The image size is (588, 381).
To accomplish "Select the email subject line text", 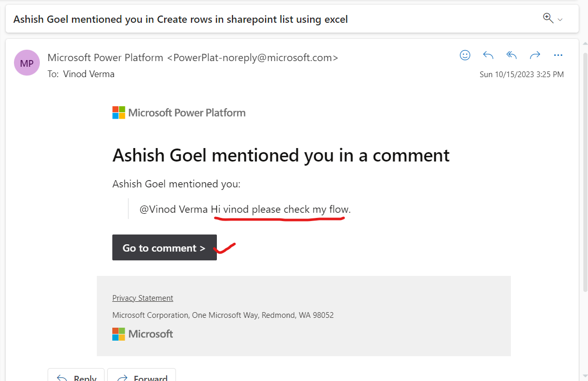I will 180,19.
